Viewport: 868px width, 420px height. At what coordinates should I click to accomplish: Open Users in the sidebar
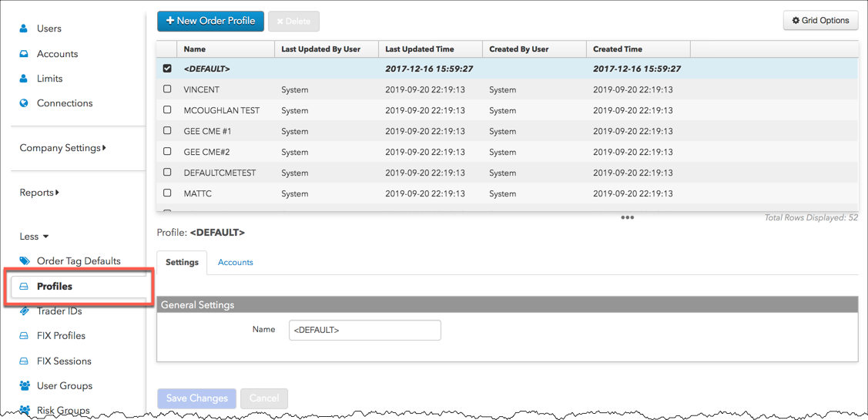[49, 29]
